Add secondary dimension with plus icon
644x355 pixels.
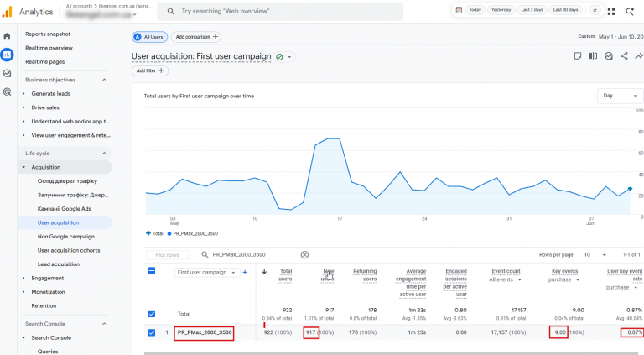pyautogui.click(x=245, y=273)
